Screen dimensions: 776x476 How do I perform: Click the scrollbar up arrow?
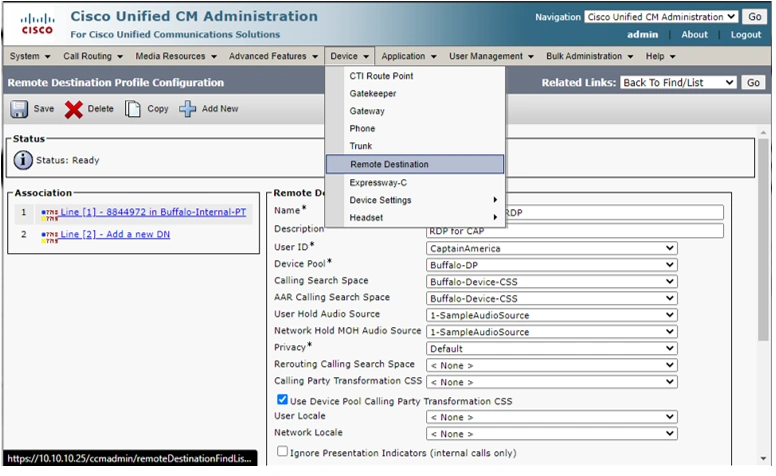pyautogui.click(x=763, y=133)
